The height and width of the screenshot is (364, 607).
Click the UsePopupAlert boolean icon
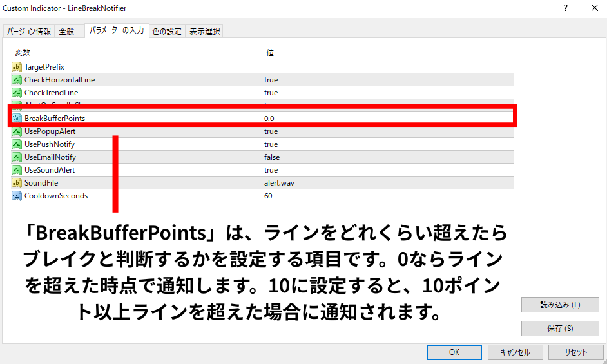click(17, 131)
